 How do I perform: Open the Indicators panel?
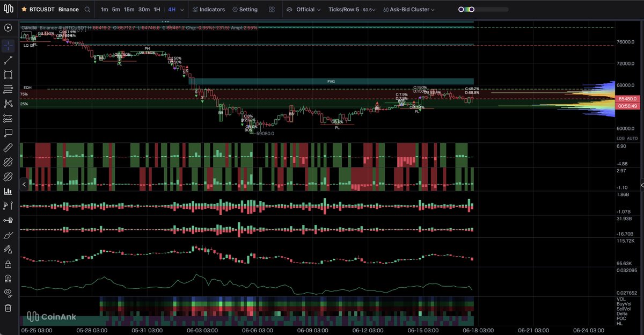pos(208,10)
